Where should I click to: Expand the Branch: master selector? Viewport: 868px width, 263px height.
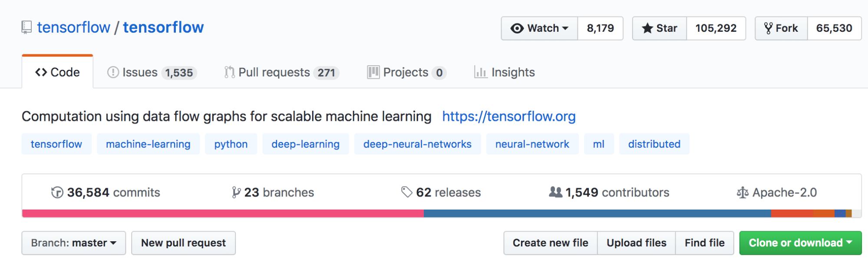[x=74, y=243]
